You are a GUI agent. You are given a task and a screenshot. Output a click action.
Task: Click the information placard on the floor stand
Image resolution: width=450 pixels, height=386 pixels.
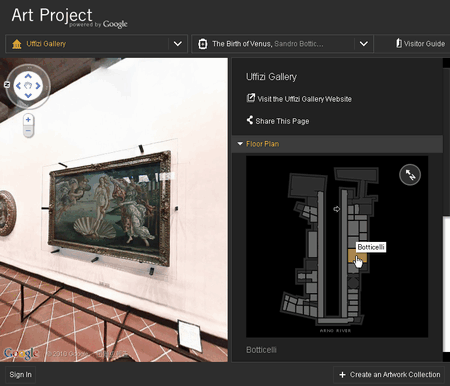(x=190, y=336)
